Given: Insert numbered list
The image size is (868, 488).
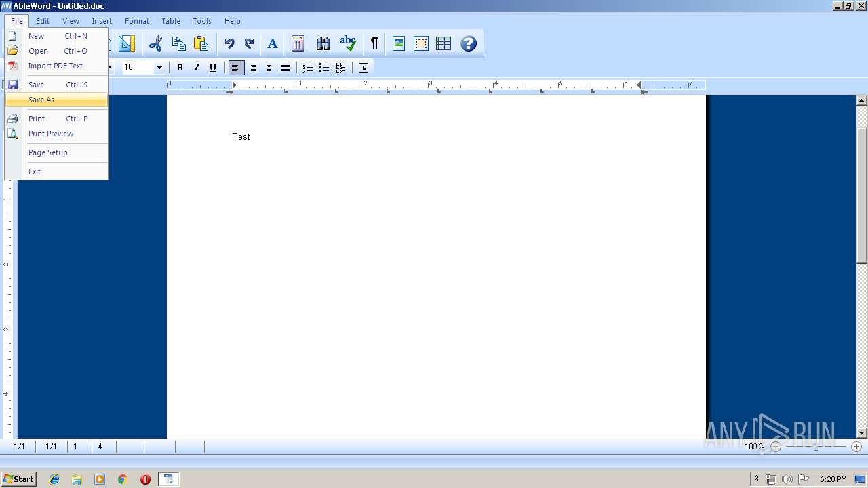Looking at the screenshot, I should (308, 68).
